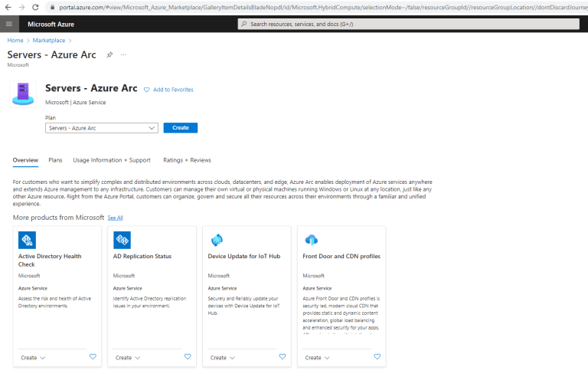Click the browser address bar URL

click(322, 7)
